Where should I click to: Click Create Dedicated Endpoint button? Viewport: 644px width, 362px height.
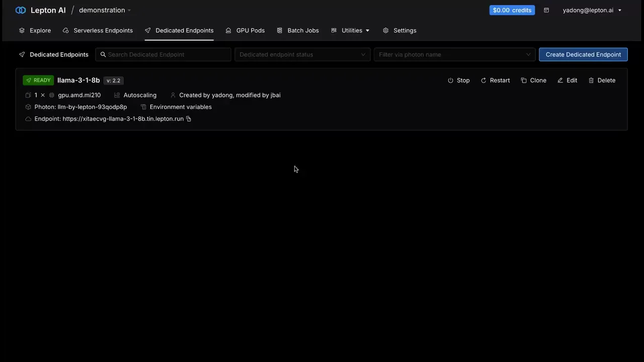pos(583,54)
